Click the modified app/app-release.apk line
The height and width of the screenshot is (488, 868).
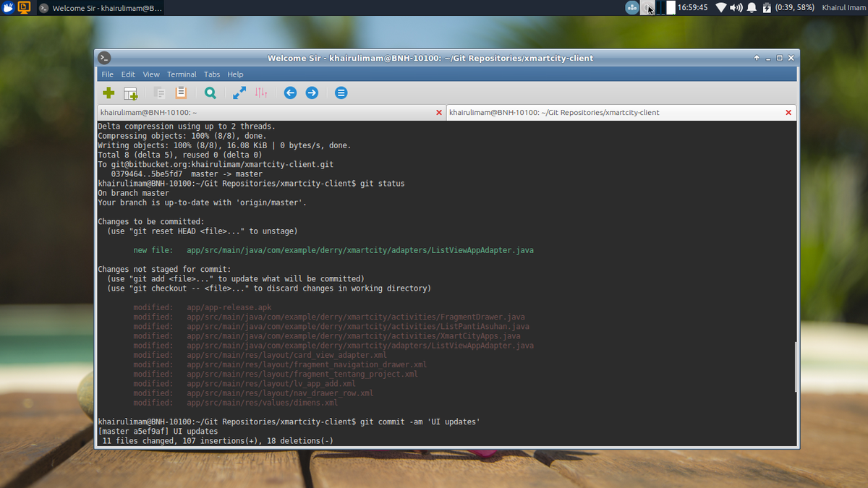click(x=203, y=307)
